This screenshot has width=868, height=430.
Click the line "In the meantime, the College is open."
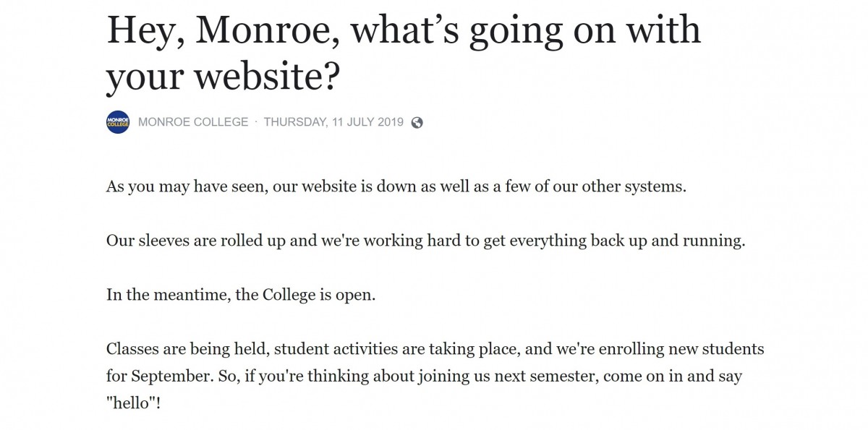(241, 296)
